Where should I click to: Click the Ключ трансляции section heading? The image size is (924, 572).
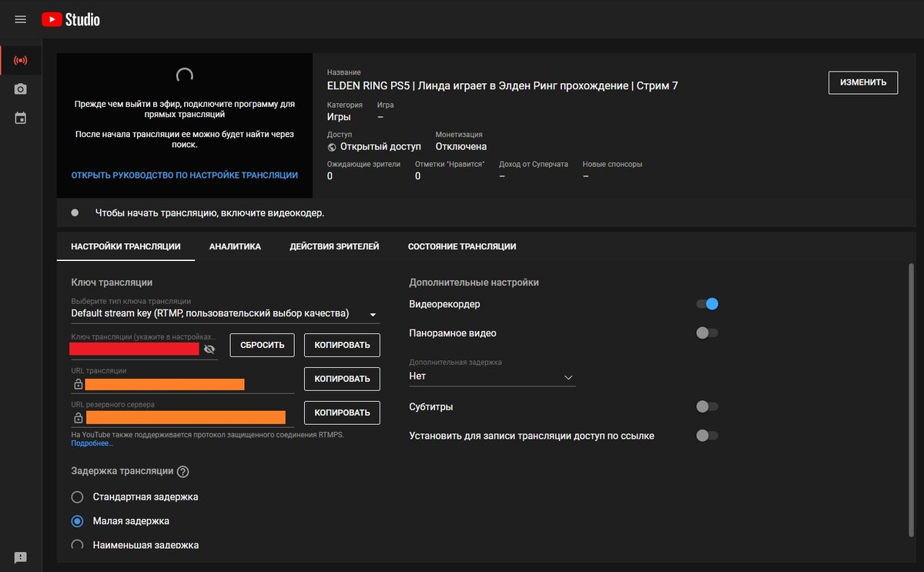(112, 283)
